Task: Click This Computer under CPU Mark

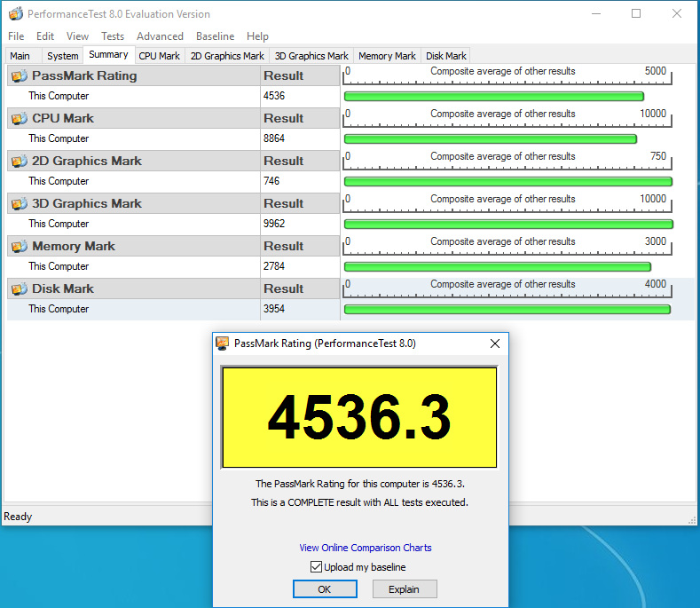Action: [59, 138]
